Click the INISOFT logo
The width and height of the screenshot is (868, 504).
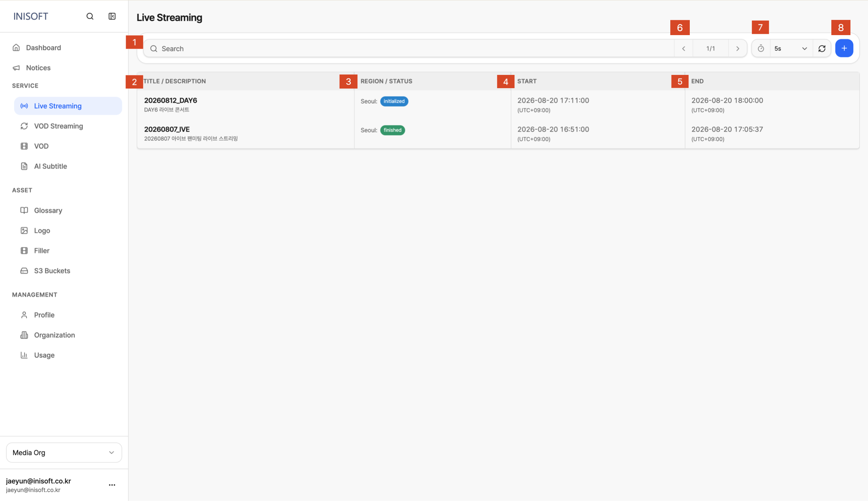[x=31, y=16]
